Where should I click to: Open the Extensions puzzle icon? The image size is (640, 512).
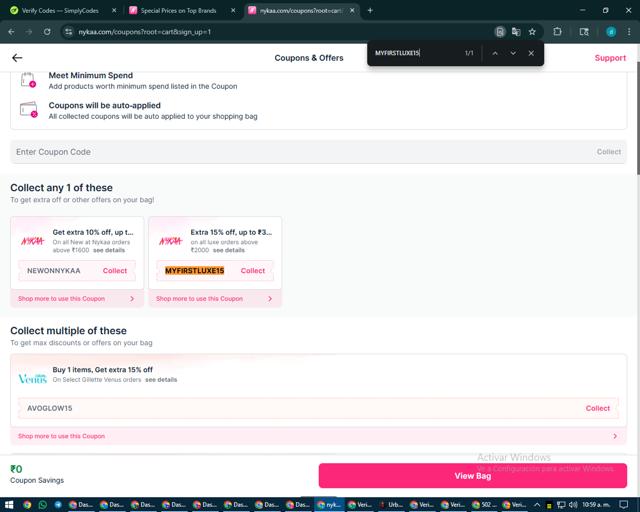[x=557, y=31]
